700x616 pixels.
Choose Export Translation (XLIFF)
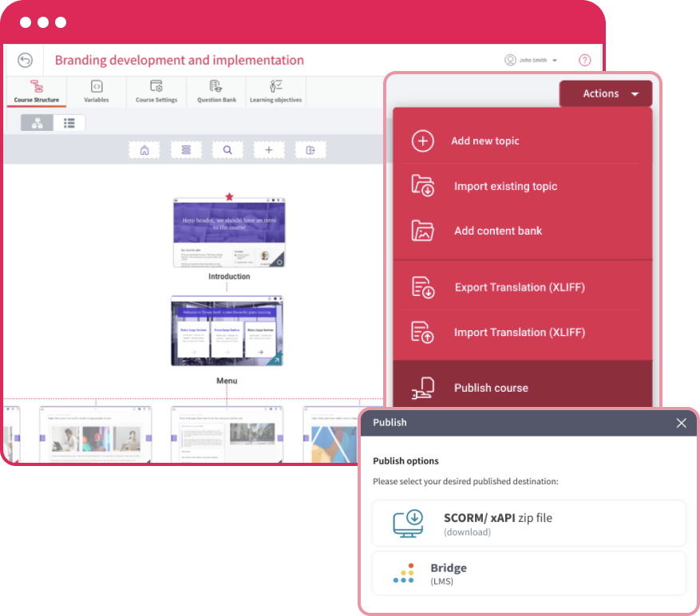pyautogui.click(x=519, y=287)
